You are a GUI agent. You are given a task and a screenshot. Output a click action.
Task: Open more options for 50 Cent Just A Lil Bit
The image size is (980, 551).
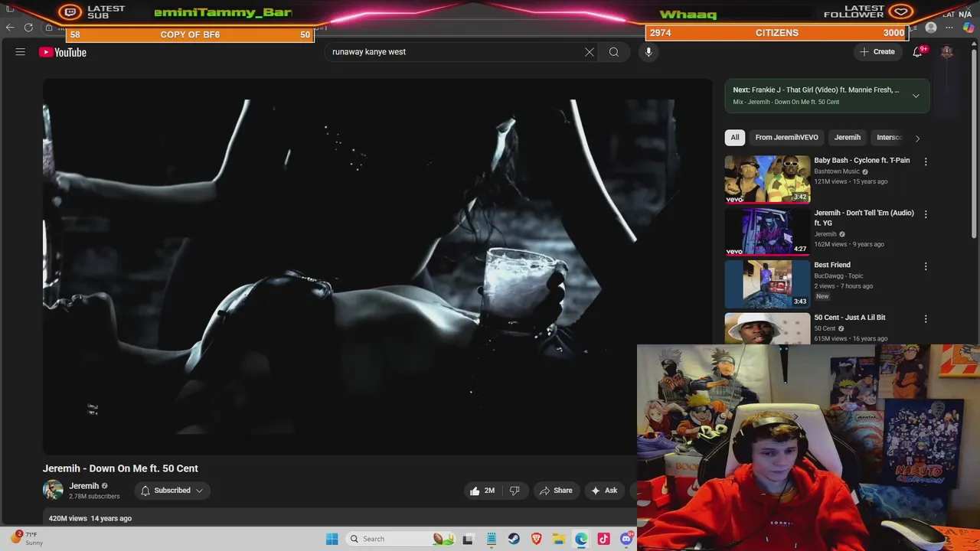coord(926,318)
